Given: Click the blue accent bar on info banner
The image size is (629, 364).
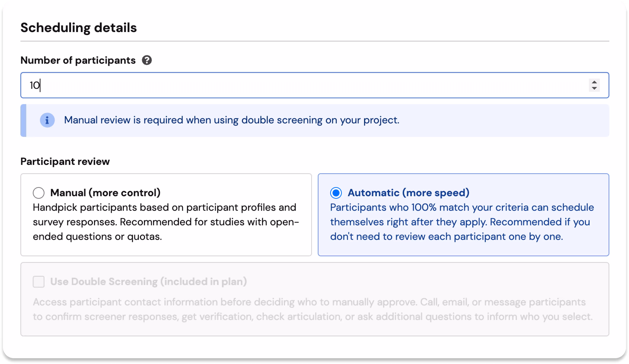Looking at the screenshot, I should [23, 120].
